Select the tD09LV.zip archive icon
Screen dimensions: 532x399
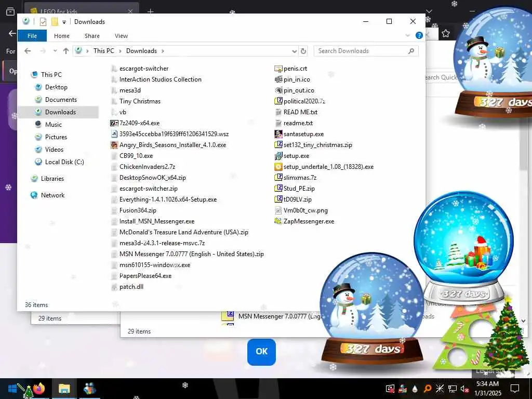click(278, 199)
